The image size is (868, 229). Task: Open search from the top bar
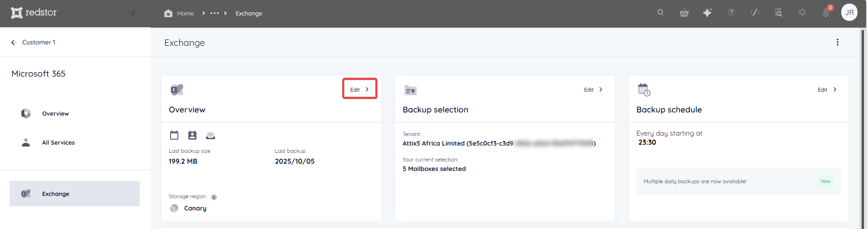[661, 13]
